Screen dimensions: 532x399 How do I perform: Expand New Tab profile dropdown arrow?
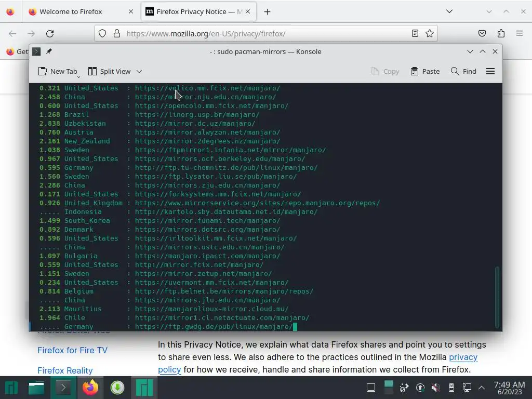[79, 77]
